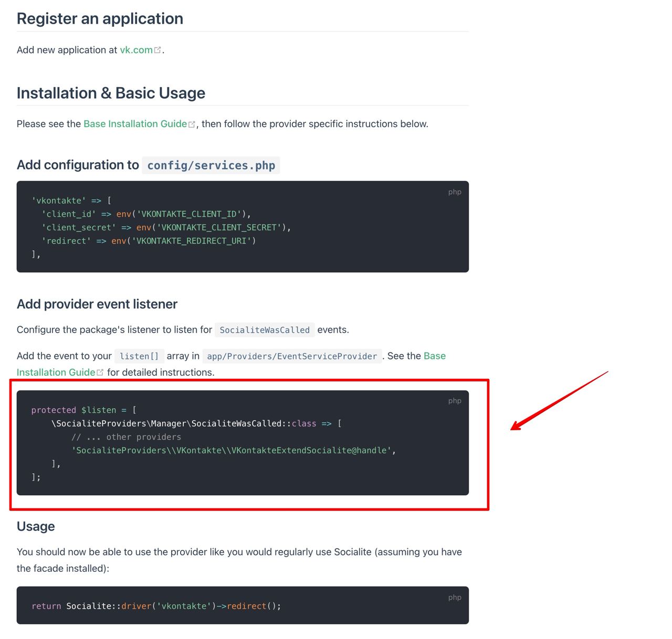The width and height of the screenshot is (672, 639).
Task: Click the php label on config code block
Action: [x=455, y=192]
